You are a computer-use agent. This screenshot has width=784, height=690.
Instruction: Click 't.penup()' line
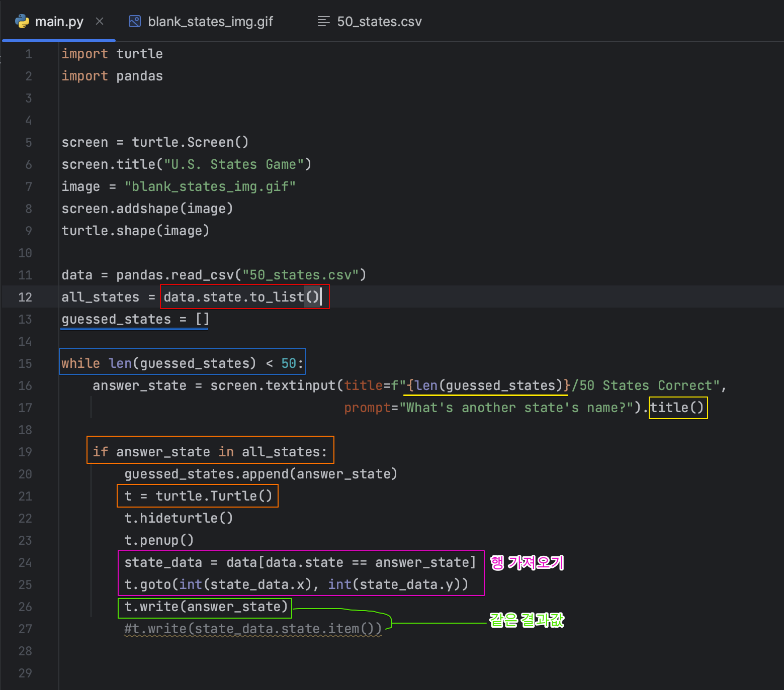click(x=159, y=540)
